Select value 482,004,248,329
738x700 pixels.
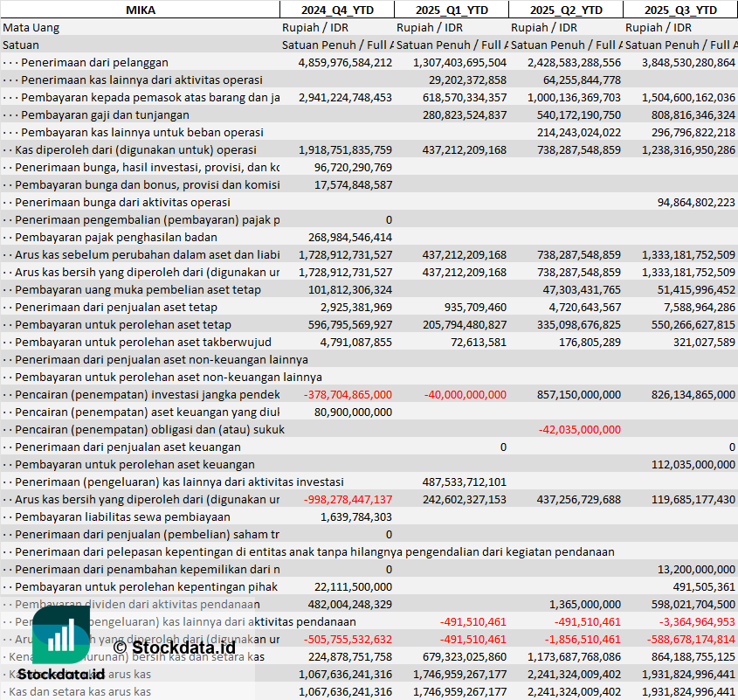pyautogui.click(x=350, y=605)
